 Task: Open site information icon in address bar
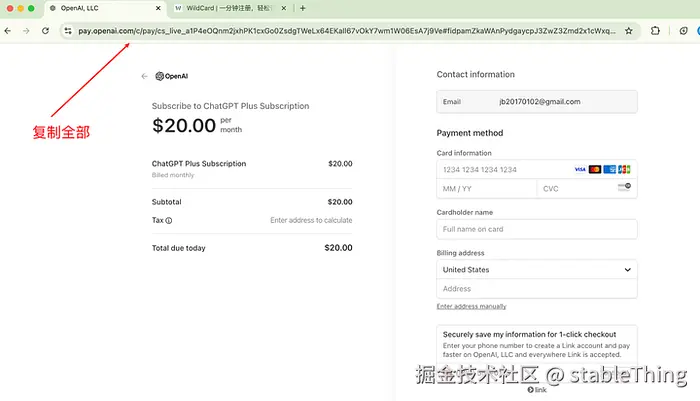click(68, 31)
